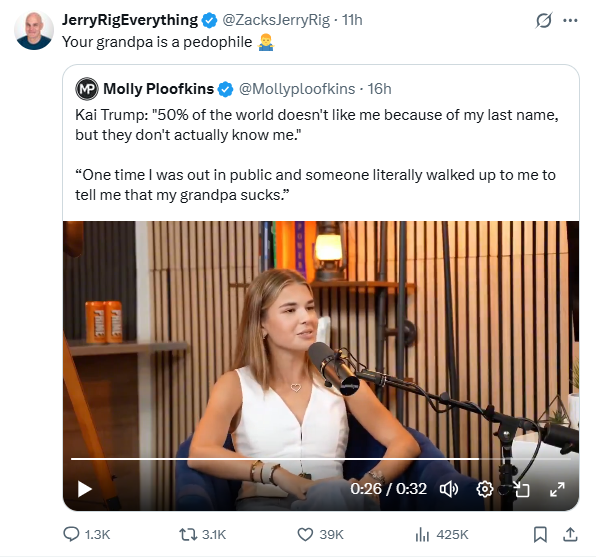Click the MP avatar of quoted tweet
The height and width of the screenshot is (558, 596).
(x=87, y=89)
